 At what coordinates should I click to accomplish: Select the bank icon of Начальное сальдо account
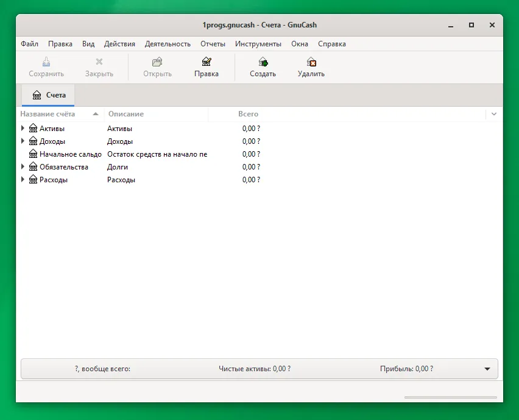(x=33, y=154)
